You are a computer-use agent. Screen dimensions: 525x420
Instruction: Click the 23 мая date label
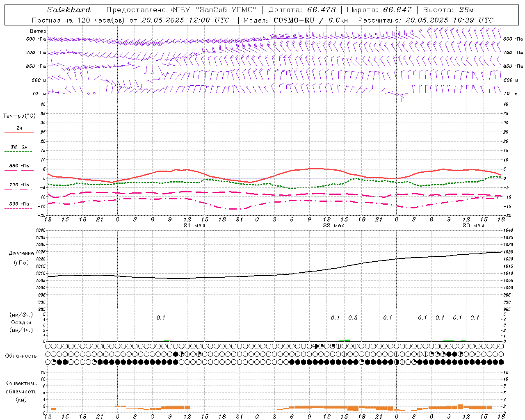[x=473, y=226]
